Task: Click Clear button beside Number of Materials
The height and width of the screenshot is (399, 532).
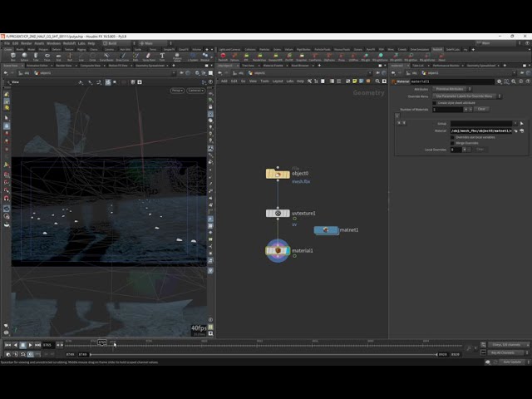Action: 481,109
